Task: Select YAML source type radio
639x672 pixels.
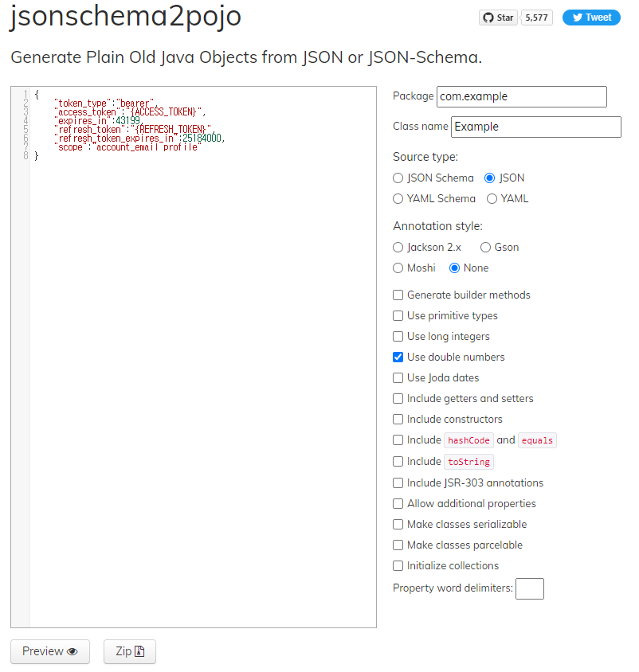Action: point(492,199)
